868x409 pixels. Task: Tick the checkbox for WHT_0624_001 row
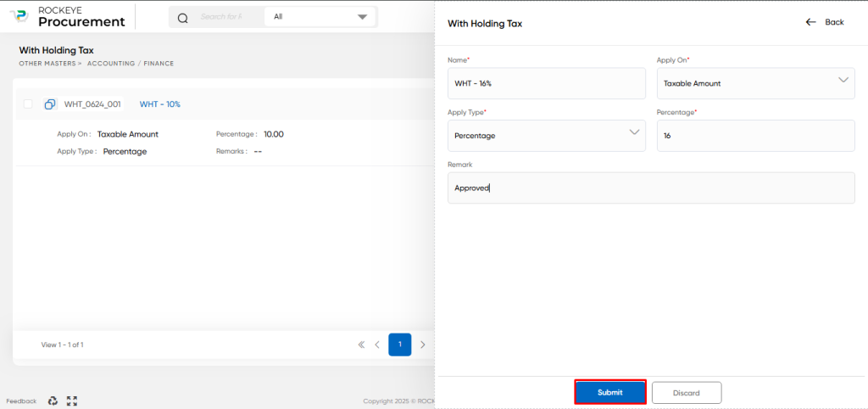(x=28, y=104)
